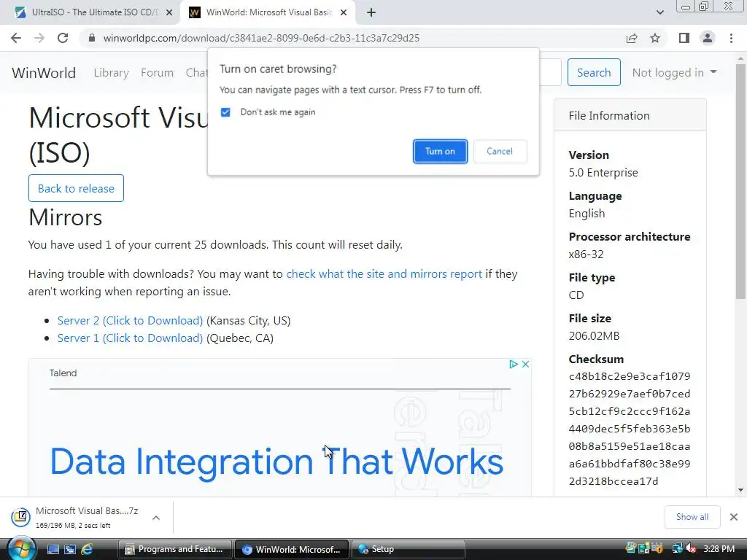Viewport: 747px width, 560px height.
Task: Click the browser forward arrow
Action: click(x=39, y=38)
